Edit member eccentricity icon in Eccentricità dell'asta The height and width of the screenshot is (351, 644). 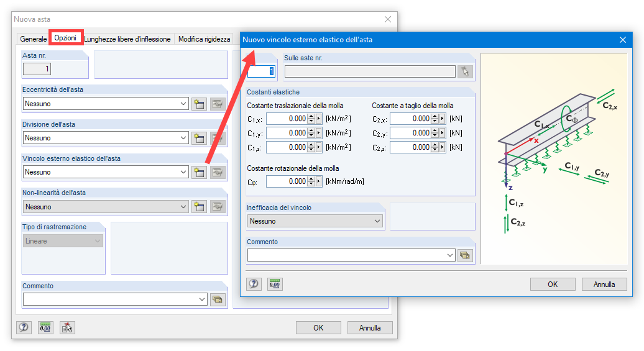tap(218, 104)
